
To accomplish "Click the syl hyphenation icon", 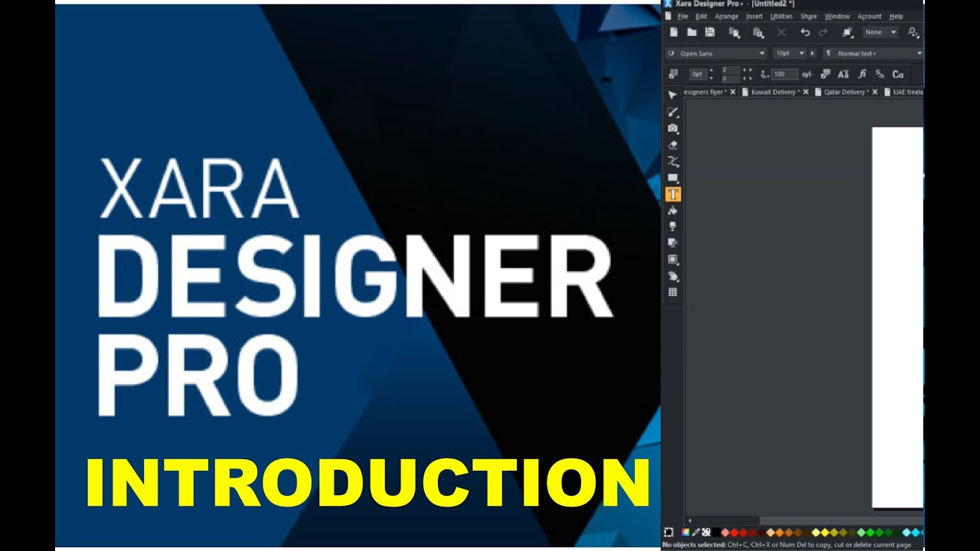I will point(806,74).
